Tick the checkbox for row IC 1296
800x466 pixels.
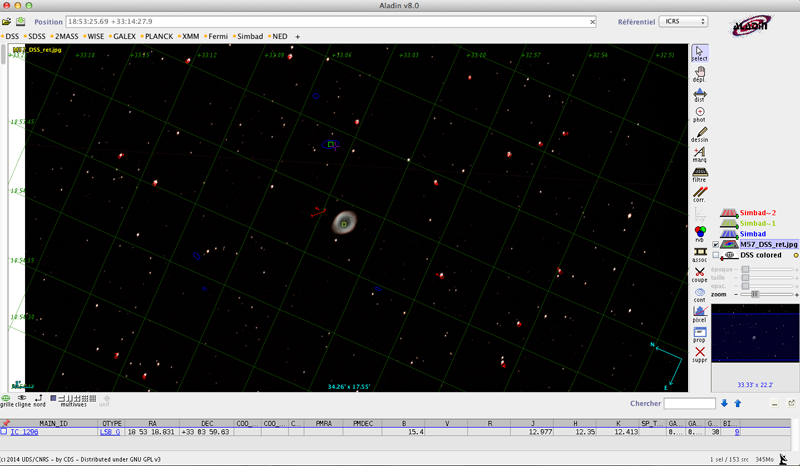(x=4, y=432)
